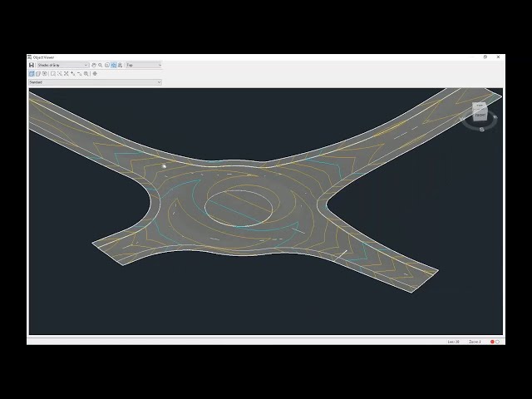Click the zoom out minus icon
This screenshot has height=399, width=532.
click(80, 74)
